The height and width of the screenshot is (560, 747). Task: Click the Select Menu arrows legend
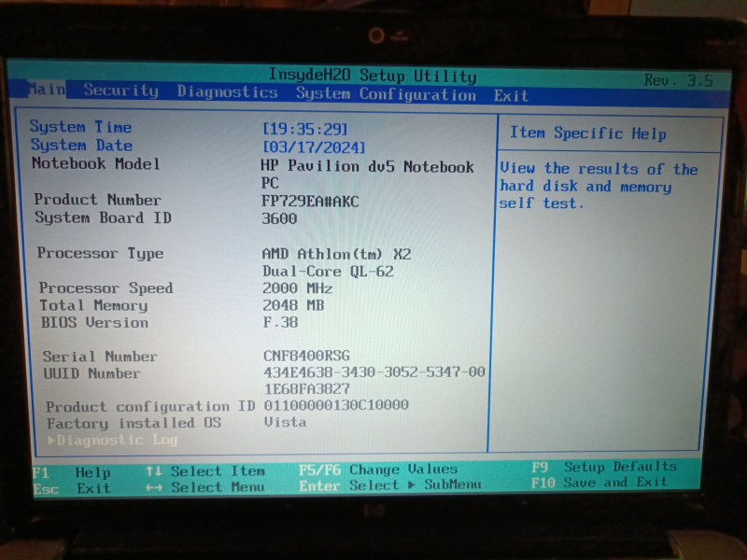tap(204, 487)
